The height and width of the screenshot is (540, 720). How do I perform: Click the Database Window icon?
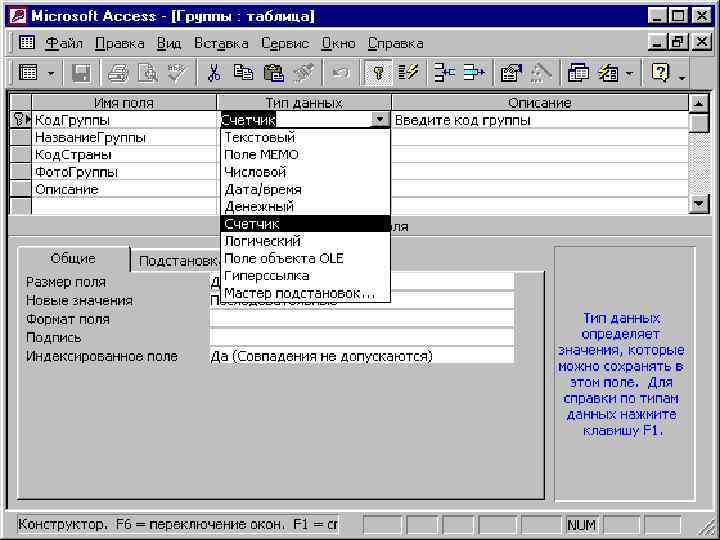(579, 73)
